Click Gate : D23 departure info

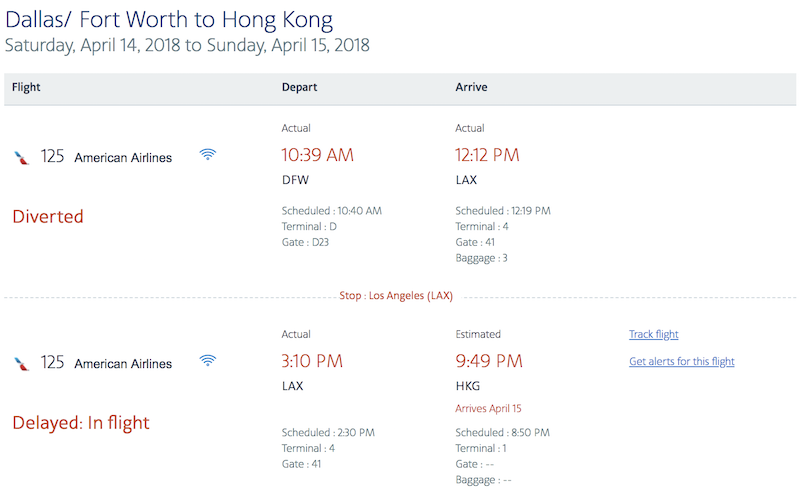305,242
